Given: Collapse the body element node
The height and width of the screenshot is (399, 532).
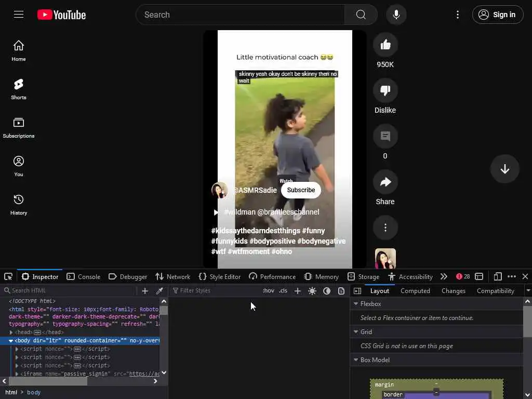Looking at the screenshot, I should tap(11, 341).
